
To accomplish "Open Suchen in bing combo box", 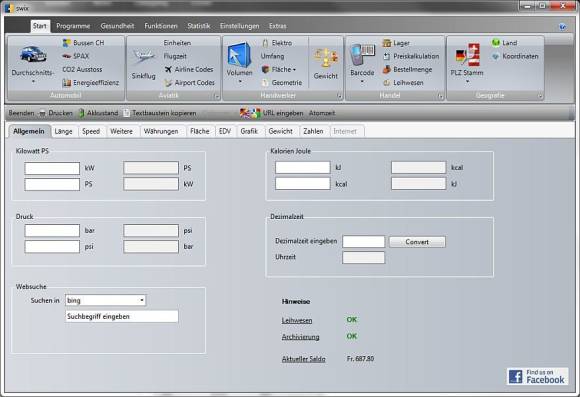I will click(105, 300).
